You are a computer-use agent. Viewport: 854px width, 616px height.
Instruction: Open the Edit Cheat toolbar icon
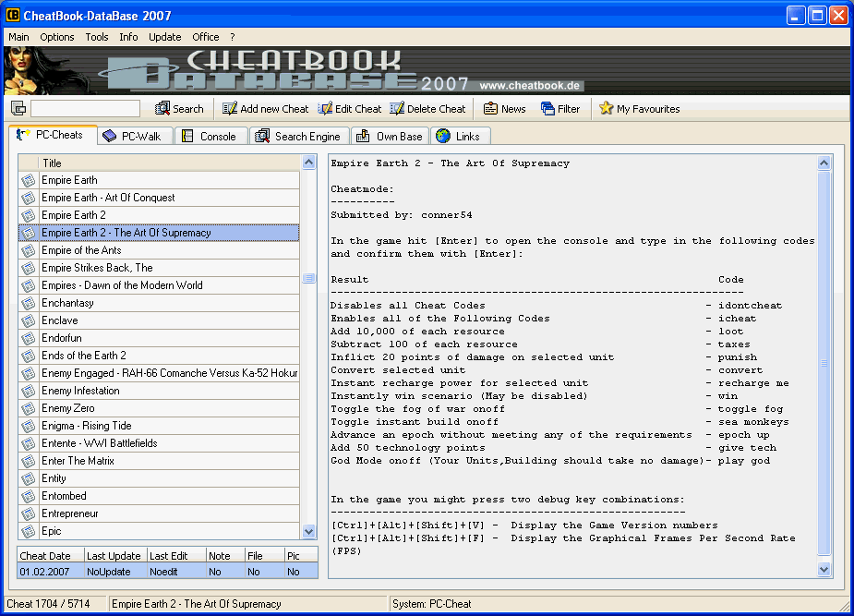326,108
